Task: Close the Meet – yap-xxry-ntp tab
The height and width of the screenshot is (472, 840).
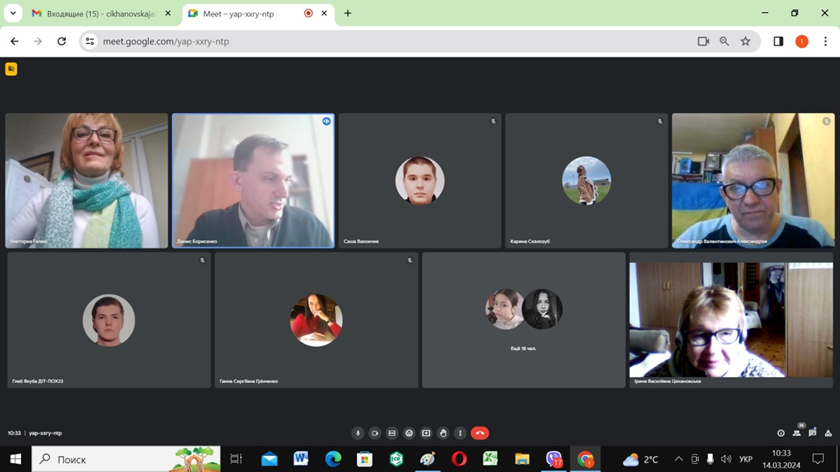Action: [x=324, y=13]
